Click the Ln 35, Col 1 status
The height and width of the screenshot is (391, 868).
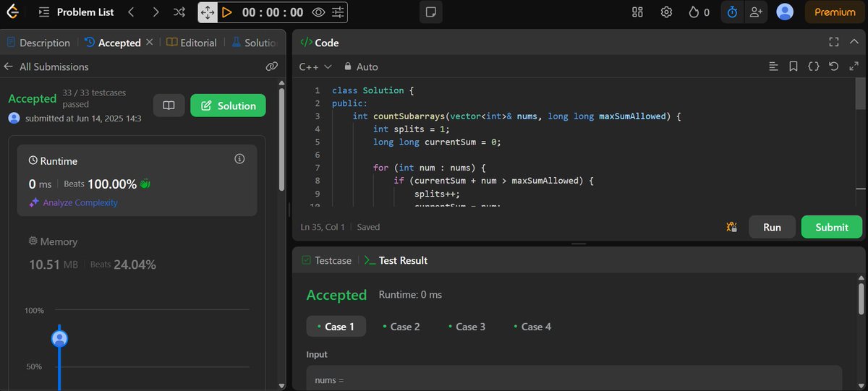coord(324,227)
